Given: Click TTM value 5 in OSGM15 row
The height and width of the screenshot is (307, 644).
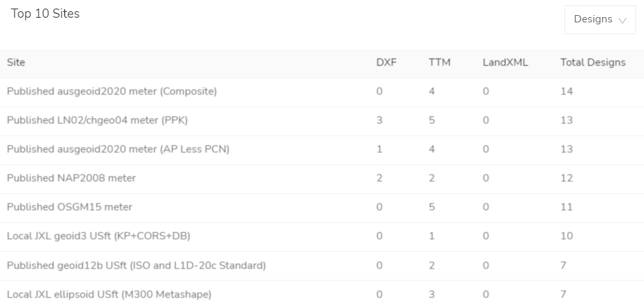Looking at the screenshot, I should coord(432,207).
